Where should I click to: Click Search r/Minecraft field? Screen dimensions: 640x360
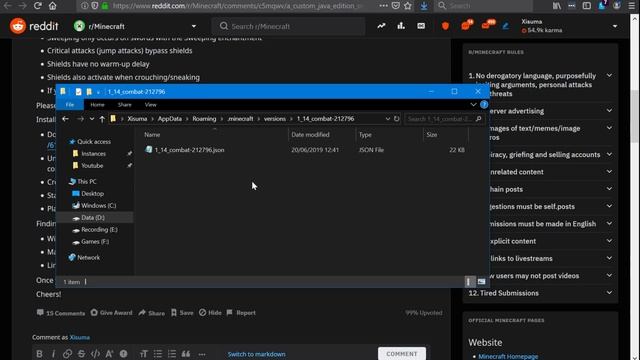click(x=289, y=26)
